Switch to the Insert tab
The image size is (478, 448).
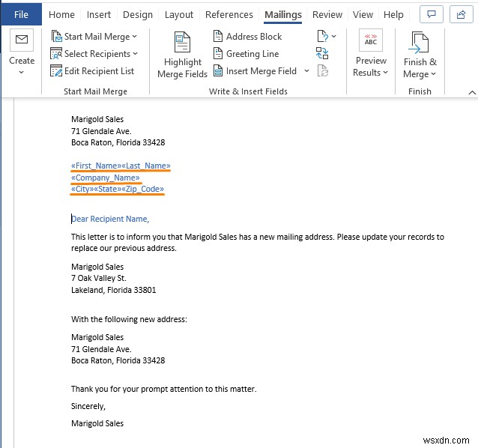(99, 14)
